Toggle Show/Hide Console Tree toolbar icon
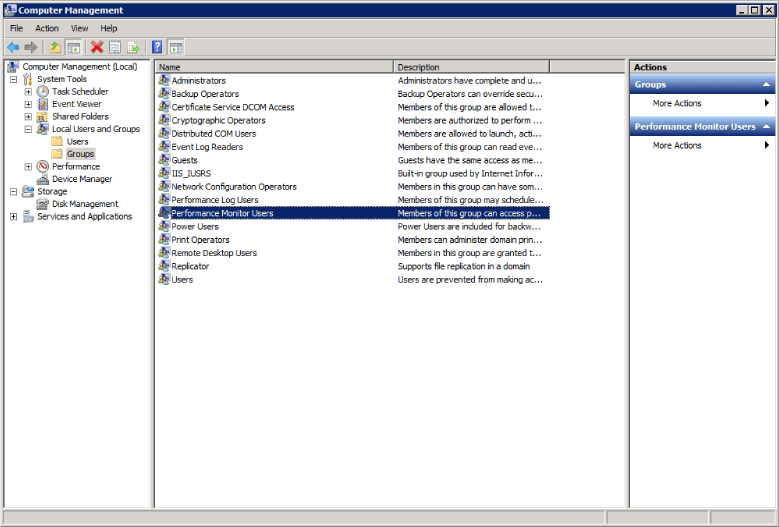 74,48
